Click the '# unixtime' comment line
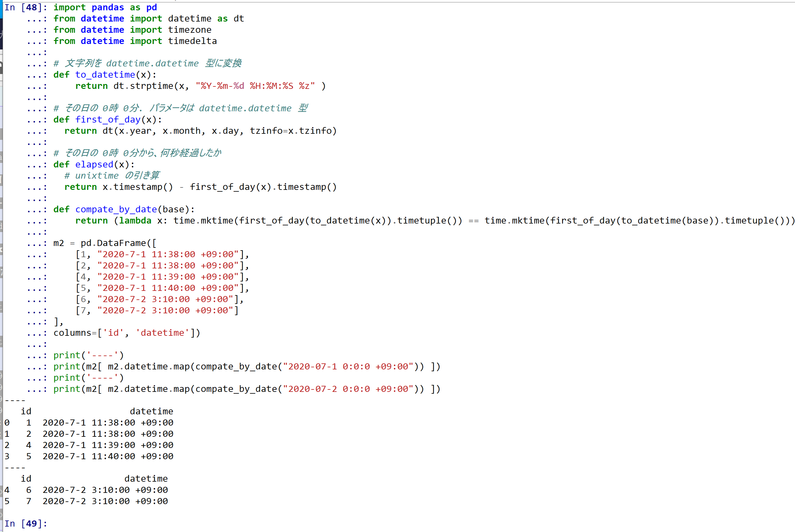Viewport: 795px width, 532px height. 112,176
